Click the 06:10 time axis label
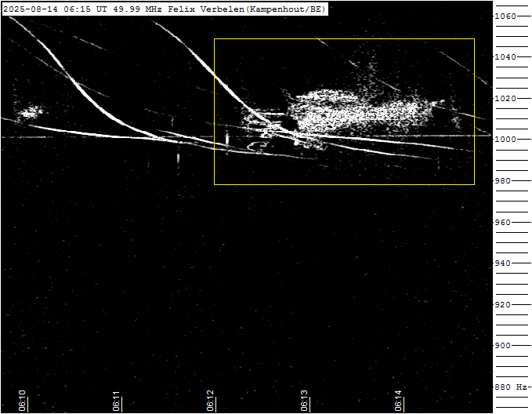 click(x=22, y=401)
